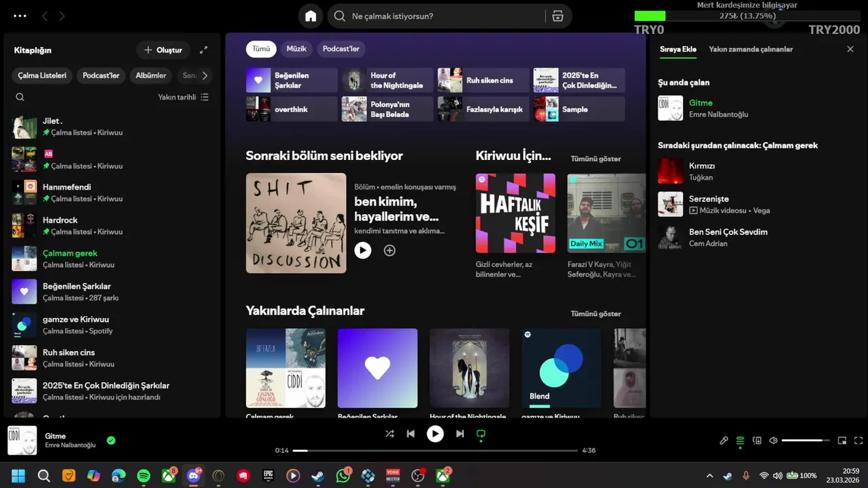Viewport: 868px width, 488px height.
Task: Navigate forward with the right arrow
Action: 62,16
